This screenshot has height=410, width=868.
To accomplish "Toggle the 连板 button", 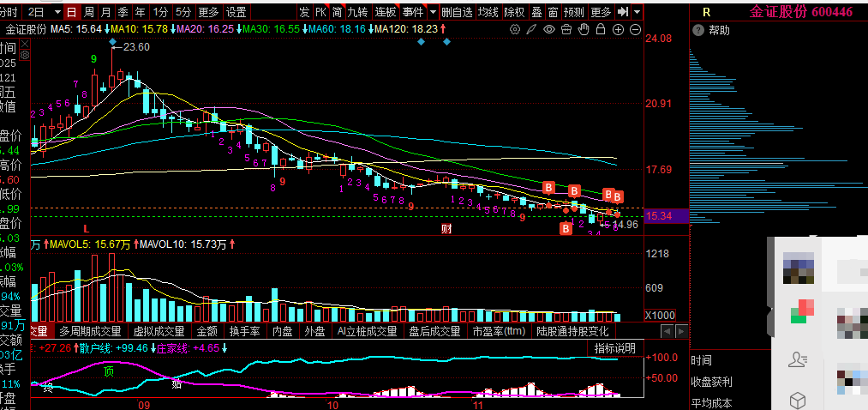I will click(386, 12).
